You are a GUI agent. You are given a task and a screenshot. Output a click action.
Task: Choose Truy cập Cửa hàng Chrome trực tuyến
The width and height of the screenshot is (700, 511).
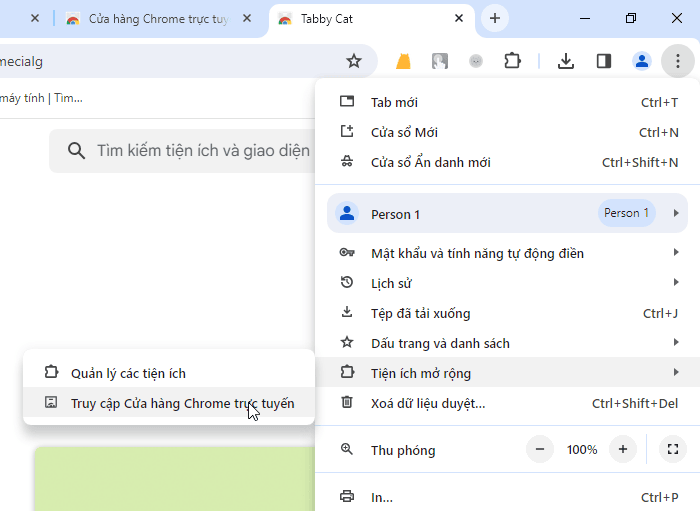coord(169,403)
